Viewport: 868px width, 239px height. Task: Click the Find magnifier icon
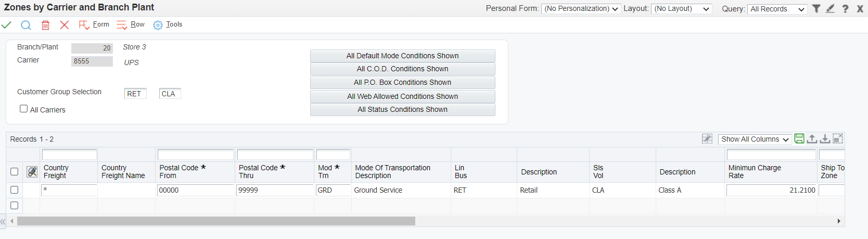point(26,25)
